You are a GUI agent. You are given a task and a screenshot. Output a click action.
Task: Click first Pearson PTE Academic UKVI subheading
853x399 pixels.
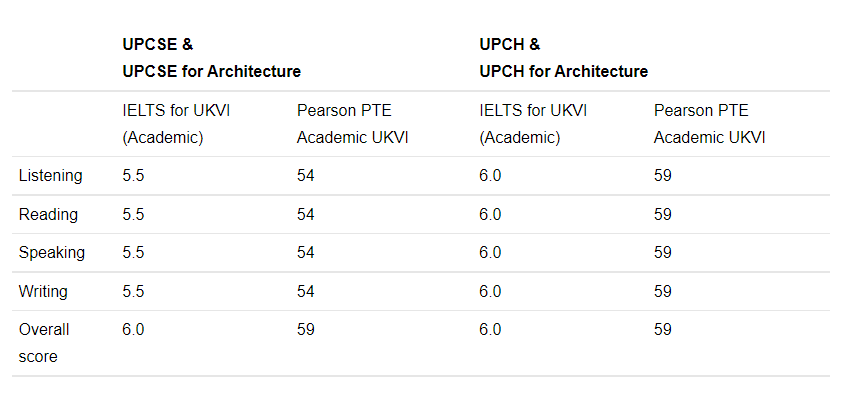pos(353,124)
